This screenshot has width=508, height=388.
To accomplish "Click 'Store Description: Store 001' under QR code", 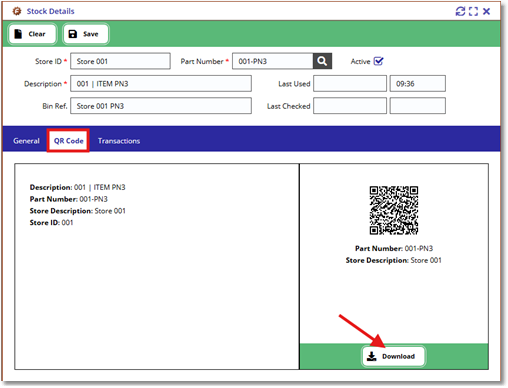I will (x=394, y=260).
